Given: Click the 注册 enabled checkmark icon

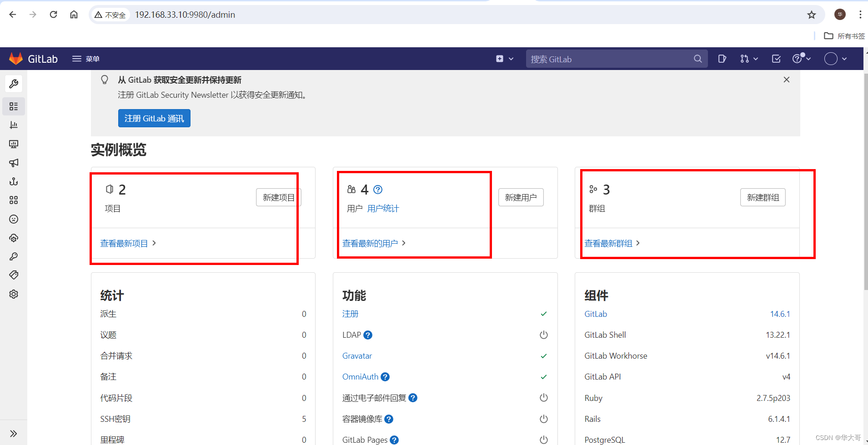Looking at the screenshot, I should point(543,314).
